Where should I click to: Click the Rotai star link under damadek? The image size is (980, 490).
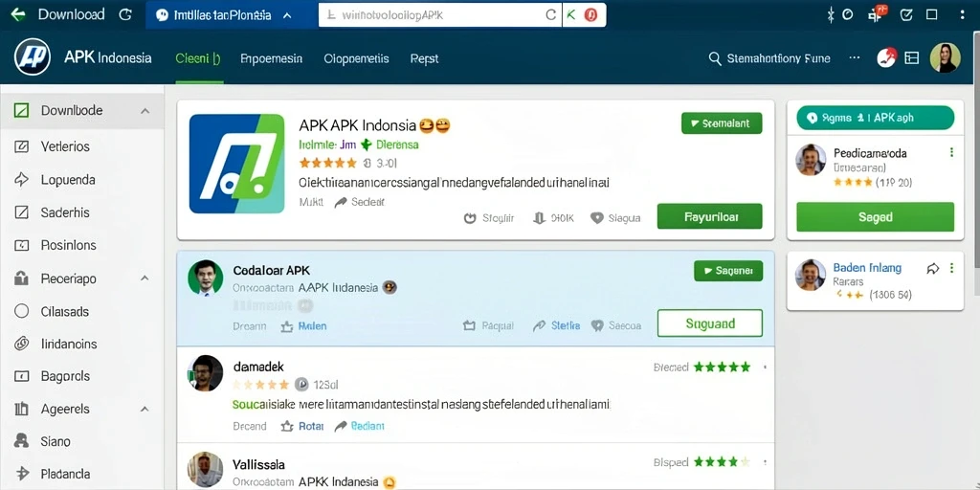(302, 426)
